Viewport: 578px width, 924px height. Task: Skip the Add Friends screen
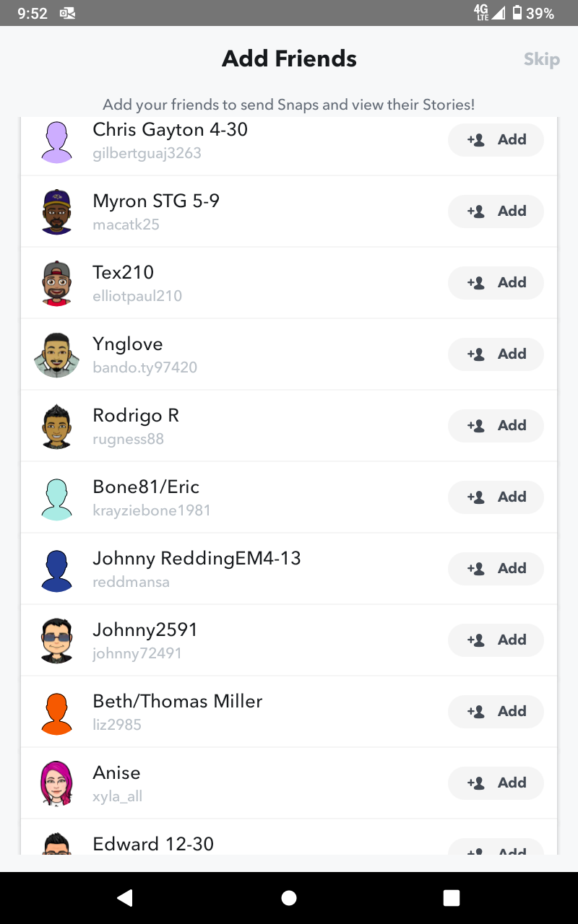pyautogui.click(x=541, y=59)
